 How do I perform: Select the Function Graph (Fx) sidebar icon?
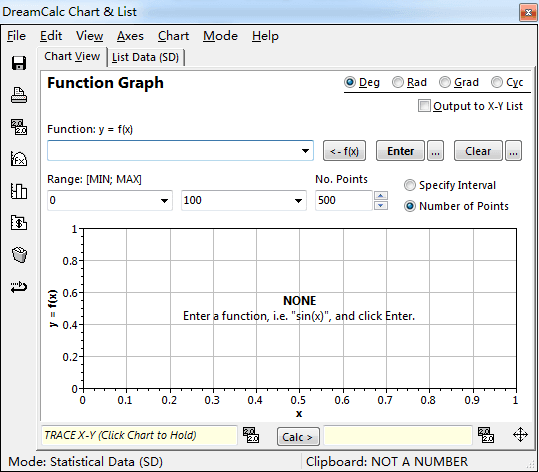[x=19, y=159]
